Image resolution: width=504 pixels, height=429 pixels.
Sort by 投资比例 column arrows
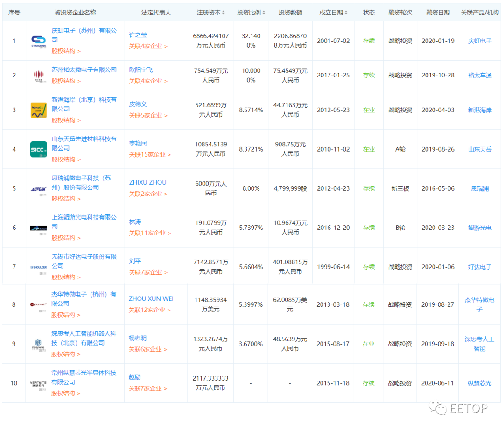(x=264, y=13)
